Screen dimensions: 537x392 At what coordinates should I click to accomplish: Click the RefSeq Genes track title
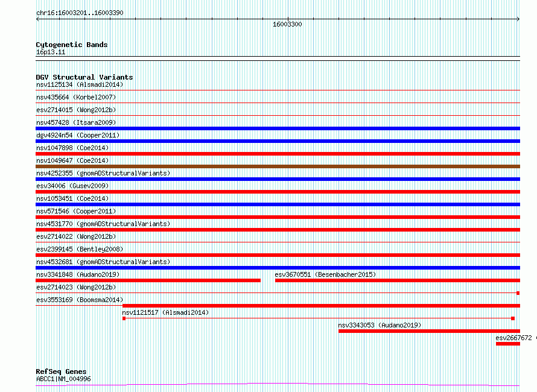pyautogui.click(x=61, y=371)
